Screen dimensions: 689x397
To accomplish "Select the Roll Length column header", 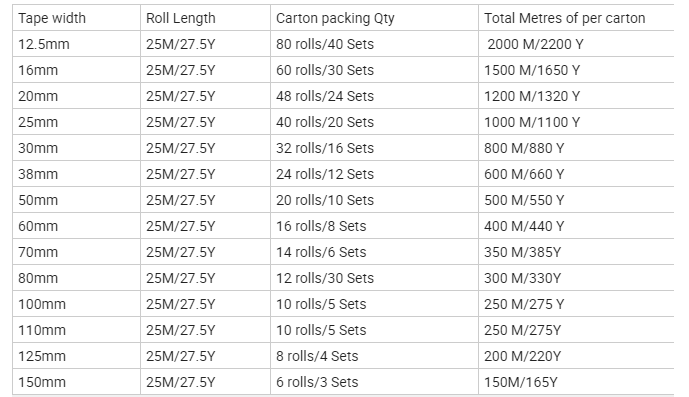I will (x=205, y=18).
